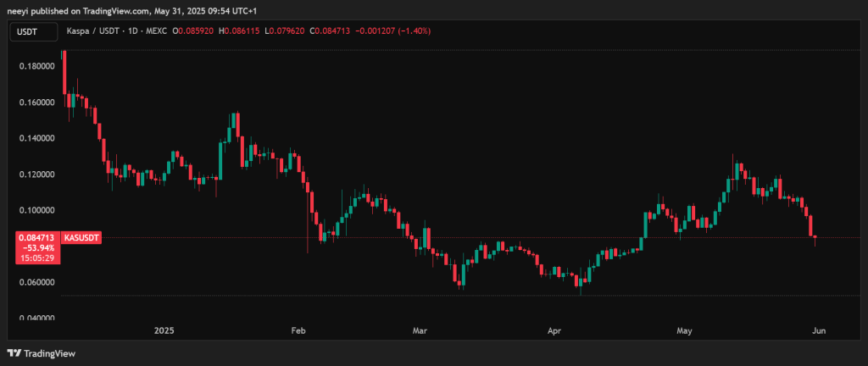
Task: Click the 0.060000 price axis label
Action: coord(37,282)
